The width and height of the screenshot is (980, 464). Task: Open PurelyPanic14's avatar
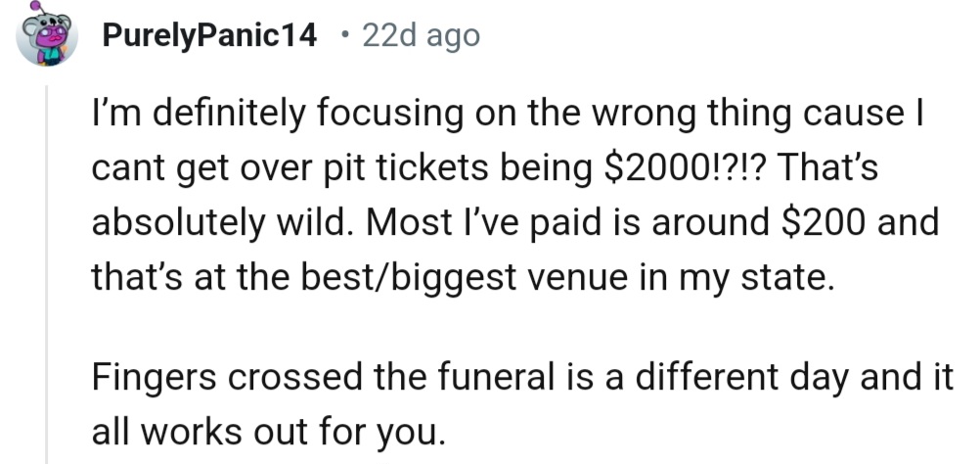pyautogui.click(x=45, y=38)
